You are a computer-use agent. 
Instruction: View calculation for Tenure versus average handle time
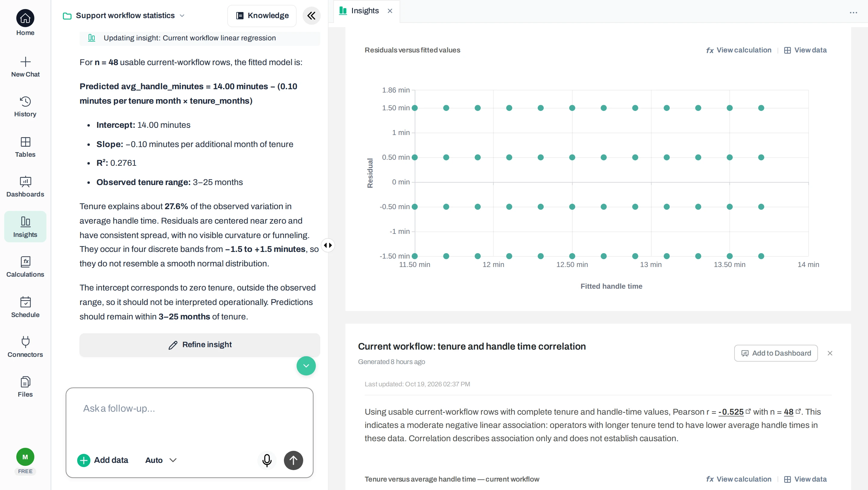point(739,479)
